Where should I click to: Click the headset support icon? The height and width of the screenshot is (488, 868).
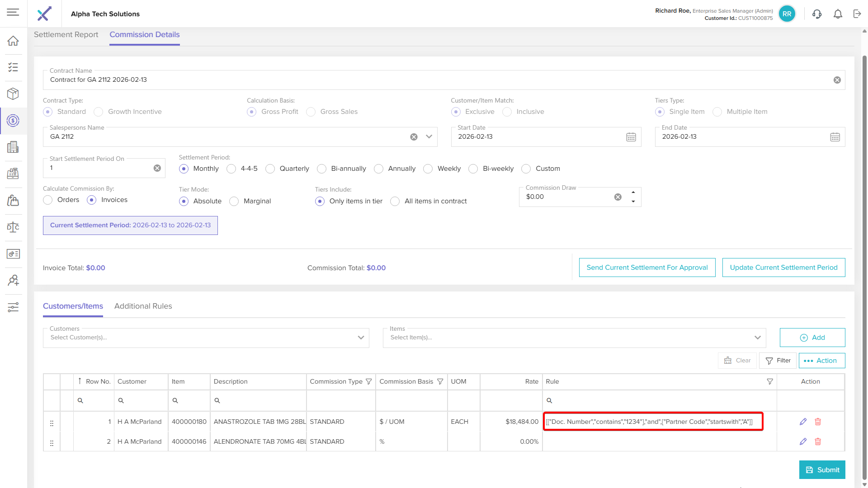817,14
